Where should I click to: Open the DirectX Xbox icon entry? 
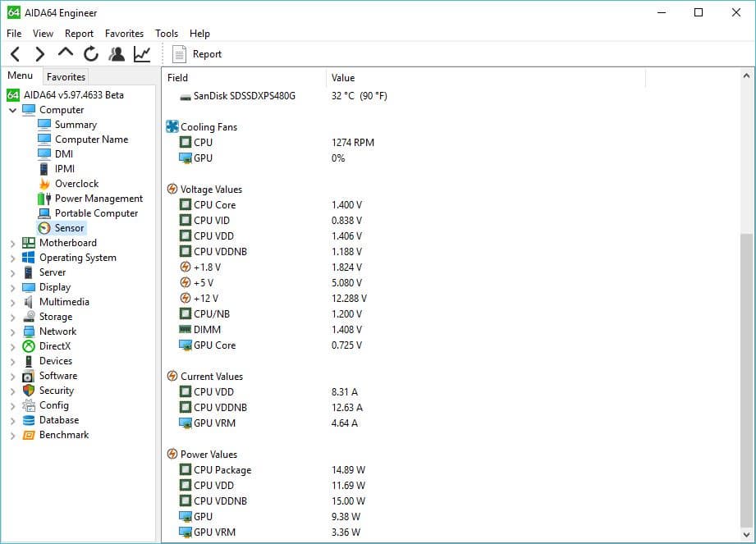[54, 346]
